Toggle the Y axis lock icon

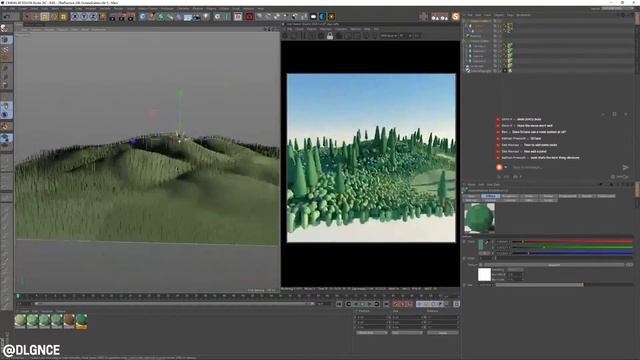coord(84,17)
